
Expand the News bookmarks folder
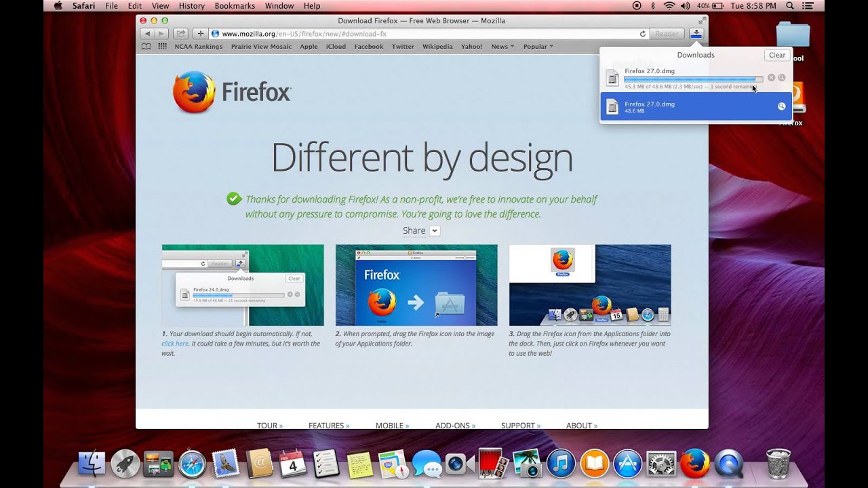pyautogui.click(x=502, y=47)
